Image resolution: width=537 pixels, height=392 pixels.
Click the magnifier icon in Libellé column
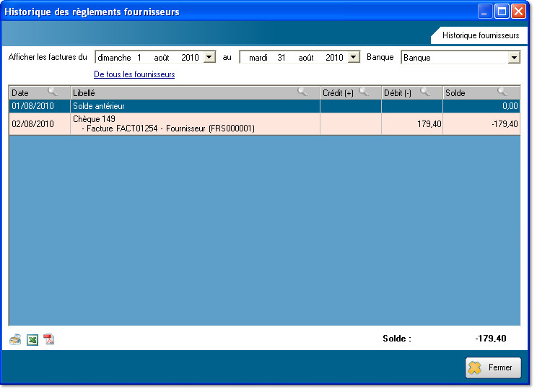click(303, 92)
